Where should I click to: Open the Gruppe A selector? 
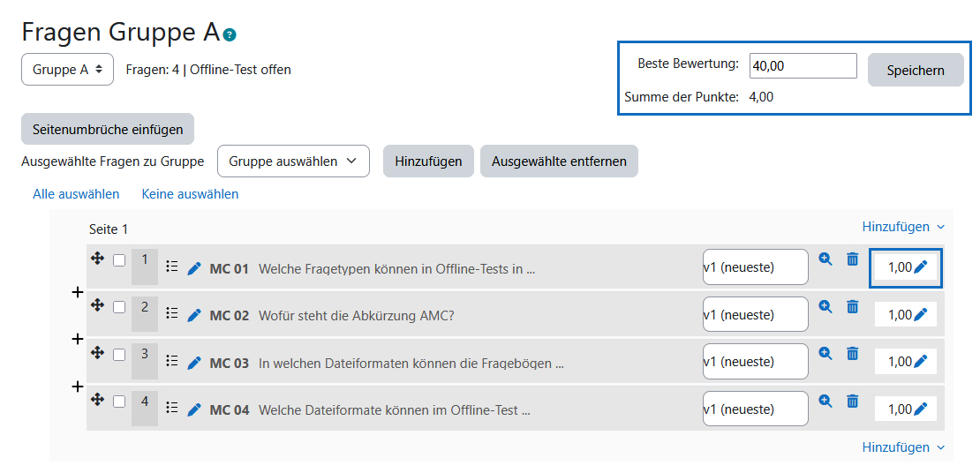[x=67, y=70]
